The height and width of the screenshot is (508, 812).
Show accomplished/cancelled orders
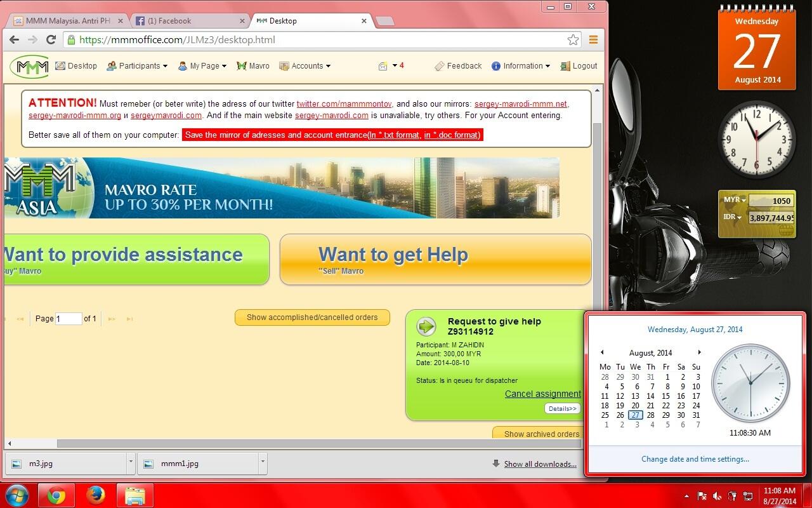(x=312, y=317)
